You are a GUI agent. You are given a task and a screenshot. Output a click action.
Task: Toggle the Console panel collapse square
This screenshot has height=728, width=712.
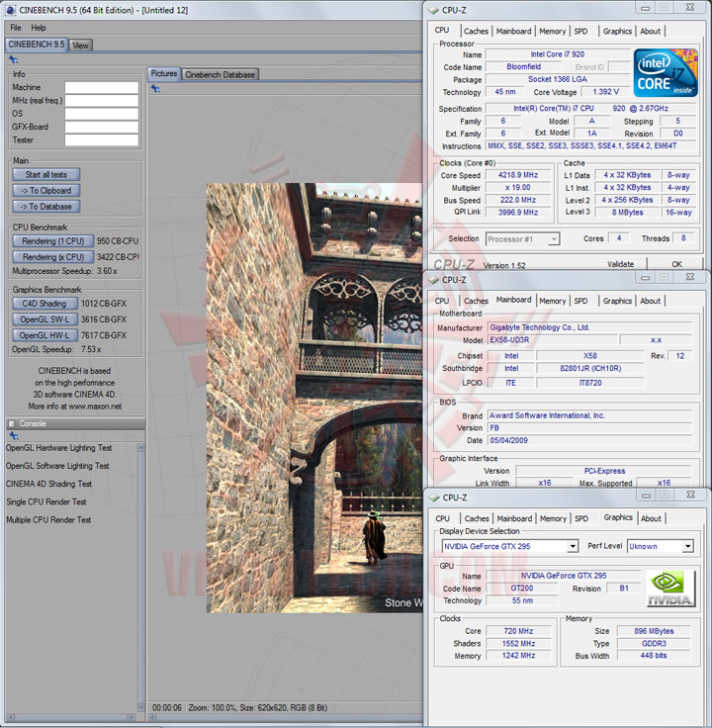click(12, 424)
